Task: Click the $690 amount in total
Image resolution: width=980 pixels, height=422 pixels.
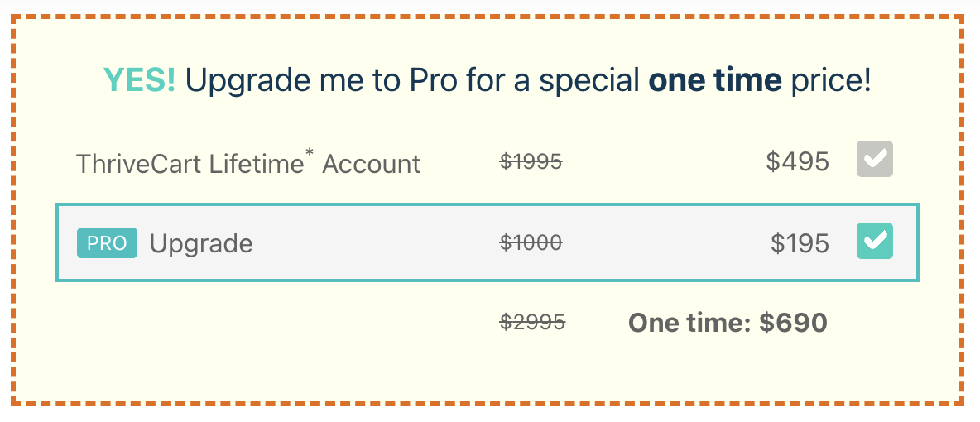Action: [x=794, y=323]
